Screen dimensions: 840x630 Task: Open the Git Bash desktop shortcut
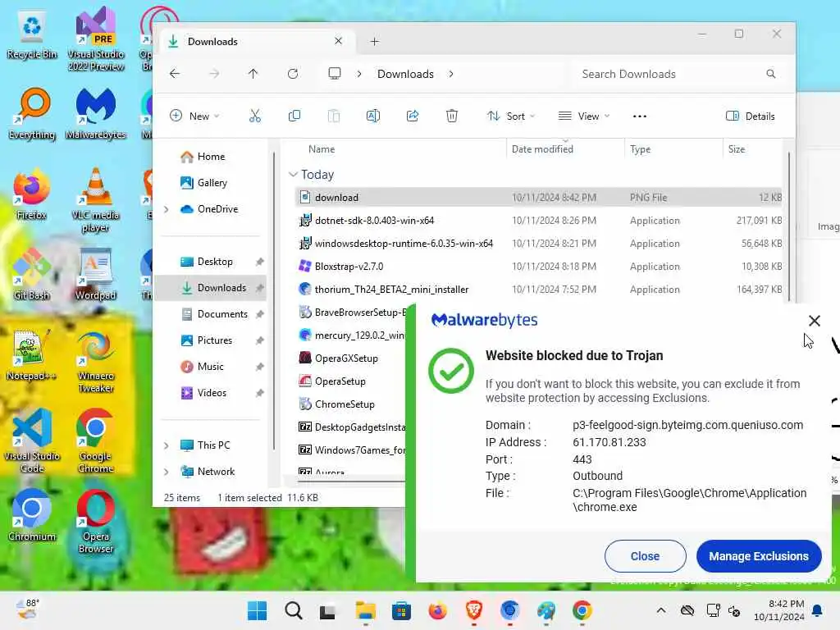32,274
